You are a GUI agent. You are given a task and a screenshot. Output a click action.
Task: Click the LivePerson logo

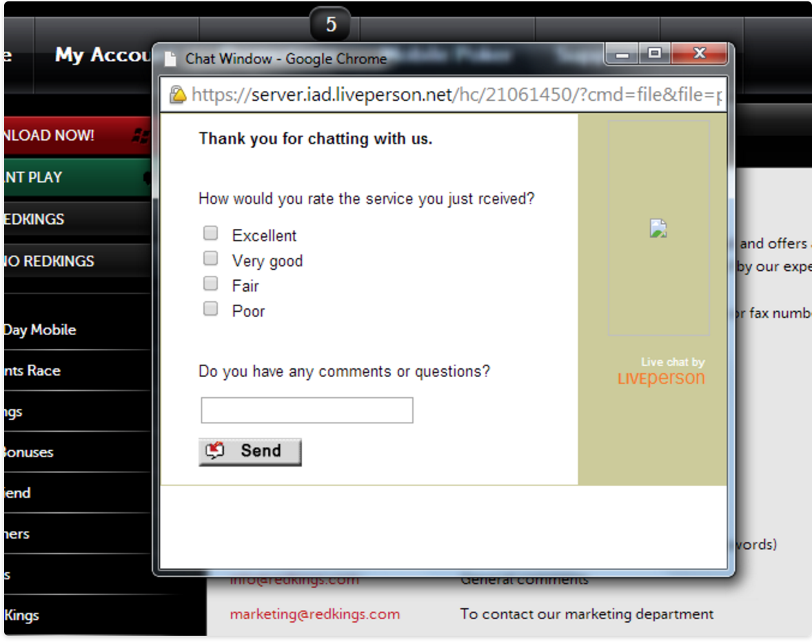(x=661, y=378)
